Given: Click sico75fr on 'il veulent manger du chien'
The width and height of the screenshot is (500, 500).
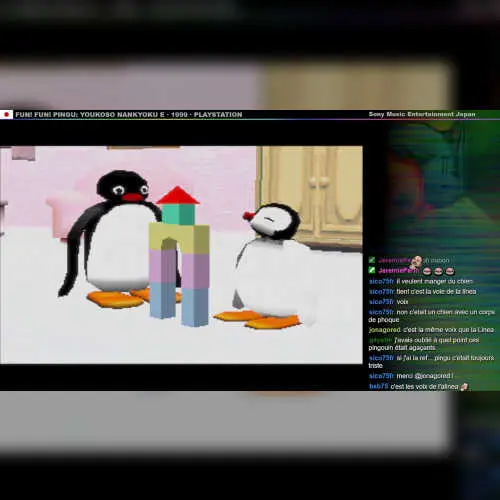Looking at the screenshot, I should (381, 281).
